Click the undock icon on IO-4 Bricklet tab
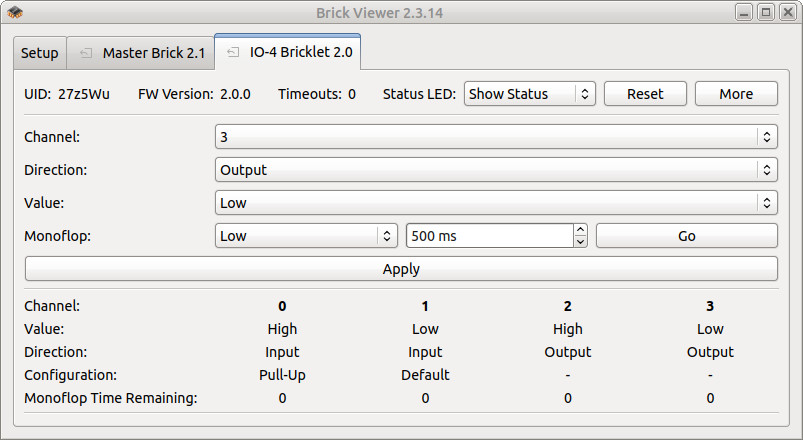803x440 pixels. tap(232, 52)
